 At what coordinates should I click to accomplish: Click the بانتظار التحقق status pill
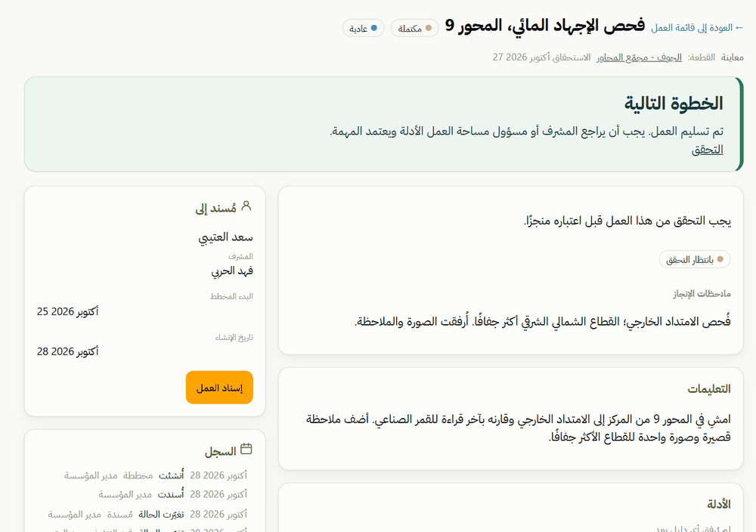[x=695, y=260]
